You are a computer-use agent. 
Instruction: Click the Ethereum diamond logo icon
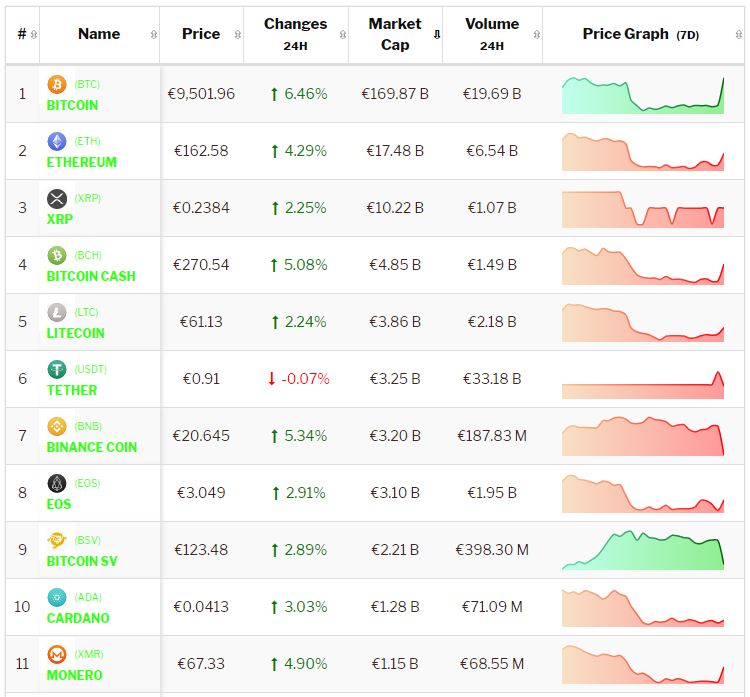pos(57,142)
